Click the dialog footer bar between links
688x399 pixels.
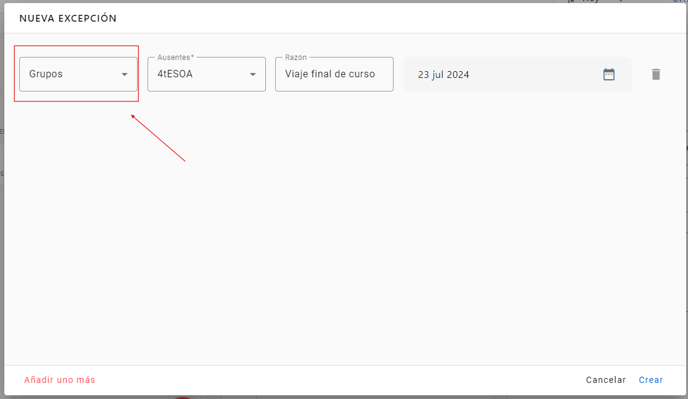click(x=340, y=380)
